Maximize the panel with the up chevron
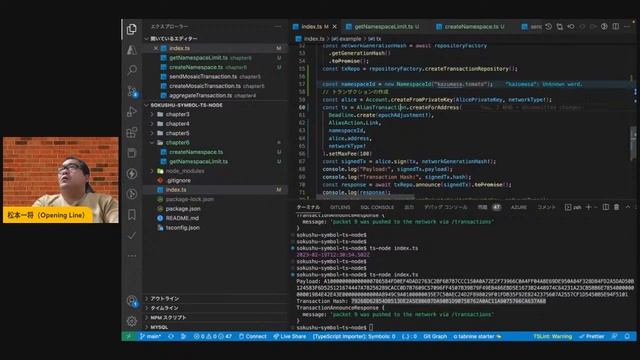 (x=628, y=207)
